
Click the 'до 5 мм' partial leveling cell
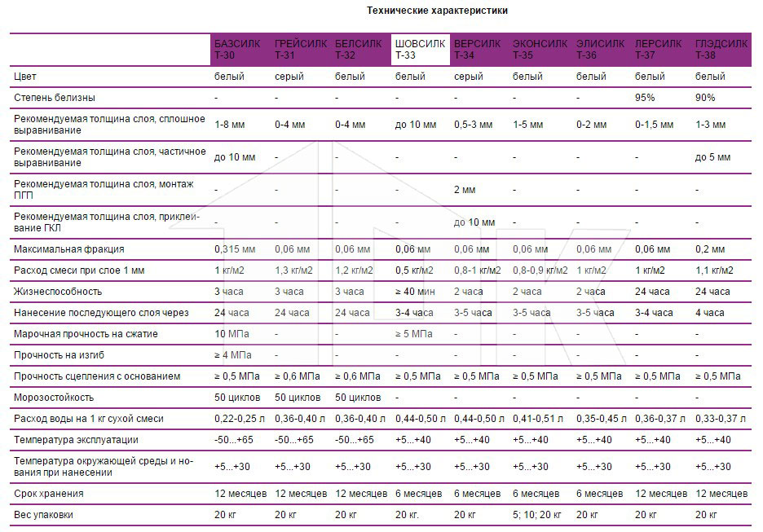(x=713, y=157)
